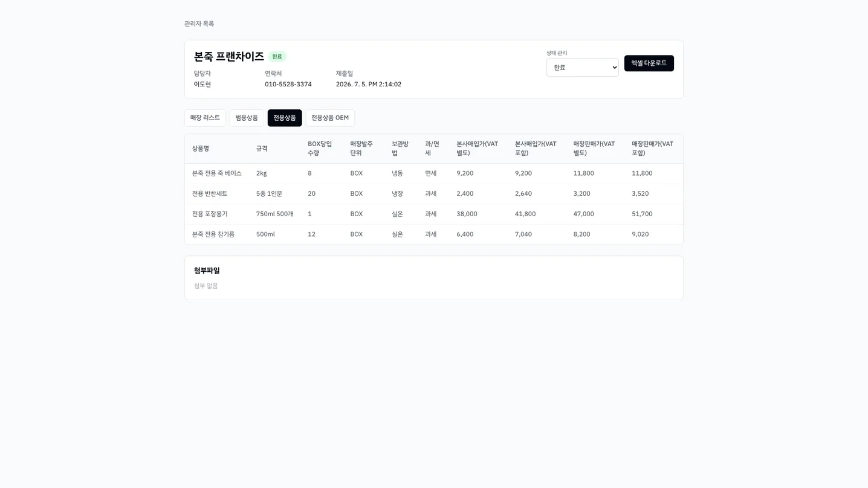Image resolution: width=868 pixels, height=488 pixels.
Task: Click the 47,000 store price cell
Action: pyautogui.click(x=583, y=214)
